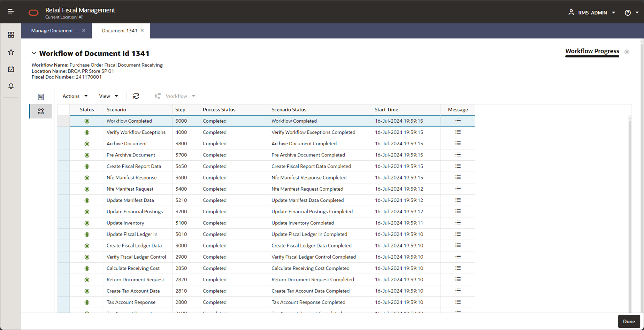644x330 pixels.
Task: Switch to the Manage Document tab
Action: [55, 31]
